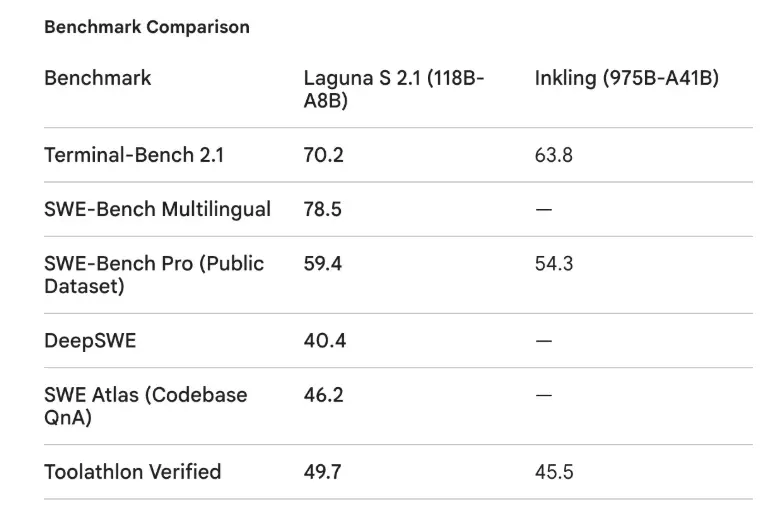
Task: Click the 40.4 DeepSWE score
Action: click(325, 341)
